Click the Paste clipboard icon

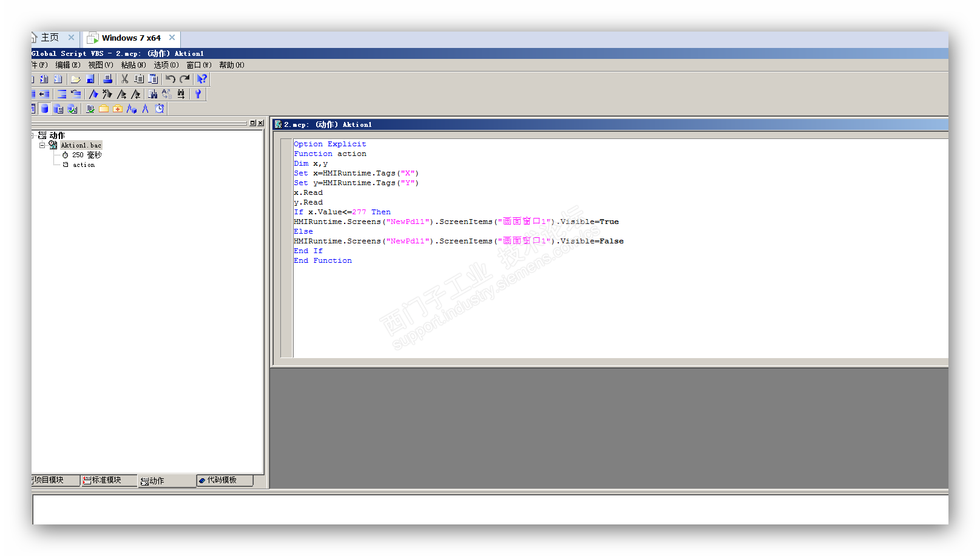click(153, 79)
